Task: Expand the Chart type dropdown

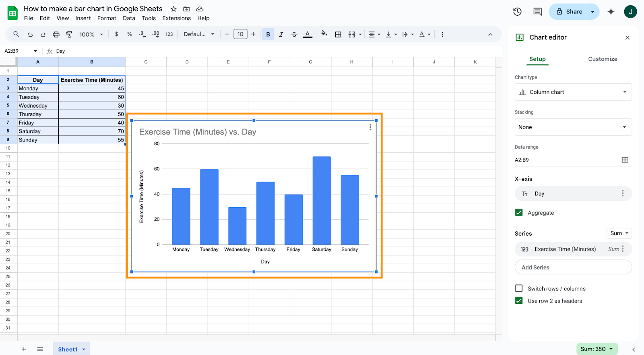Action: (573, 92)
